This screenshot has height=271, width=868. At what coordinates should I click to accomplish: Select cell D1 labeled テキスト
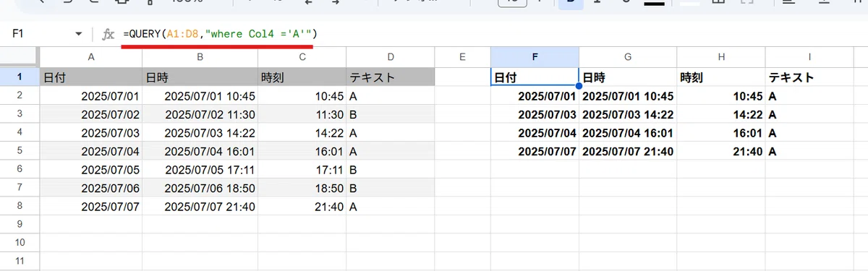pos(391,77)
